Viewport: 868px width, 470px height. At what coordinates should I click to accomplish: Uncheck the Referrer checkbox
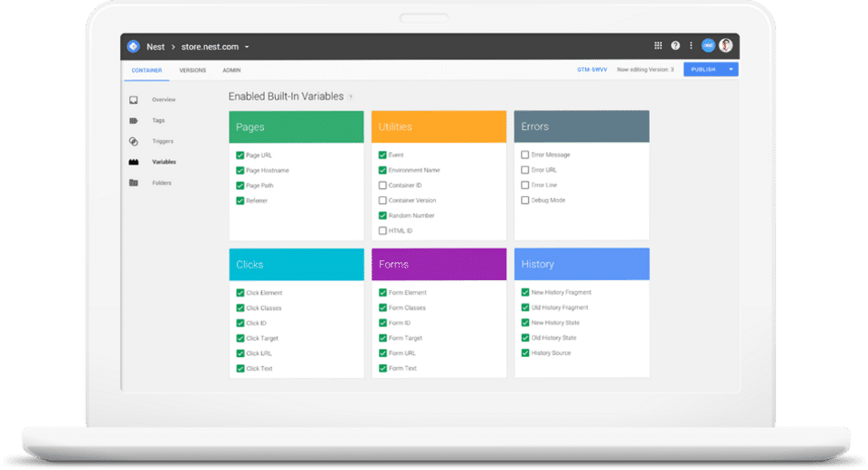coord(241,201)
